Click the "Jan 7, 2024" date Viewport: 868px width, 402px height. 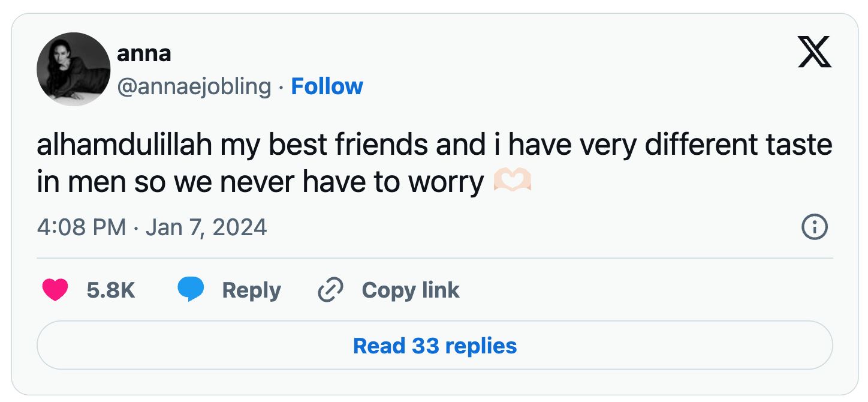pyautogui.click(x=206, y=228)
